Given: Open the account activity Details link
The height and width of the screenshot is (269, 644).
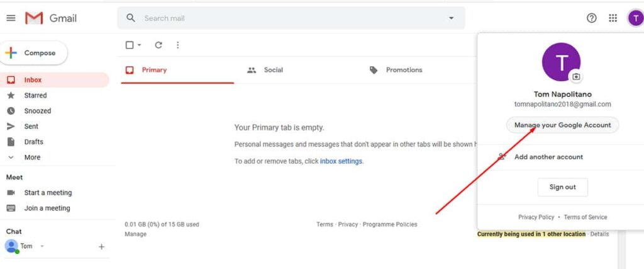Looking at the screenshot, I should tap(599, 234).
